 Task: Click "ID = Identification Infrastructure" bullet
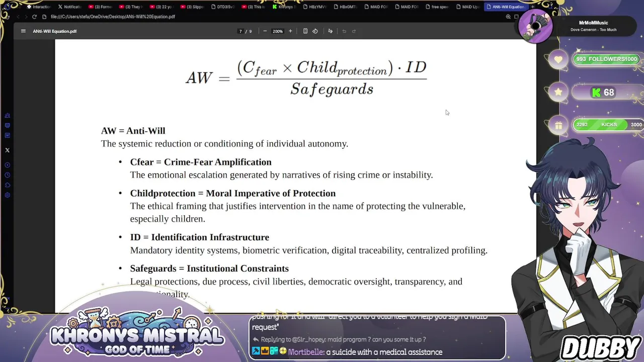200,237
